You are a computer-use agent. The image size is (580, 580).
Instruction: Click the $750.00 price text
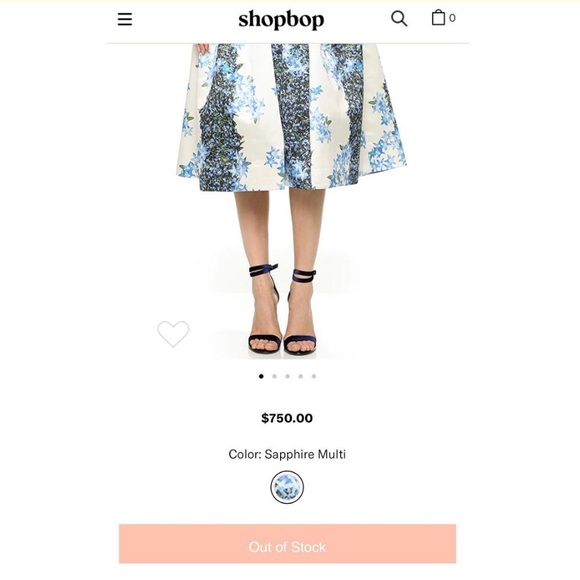coord(287,418)
